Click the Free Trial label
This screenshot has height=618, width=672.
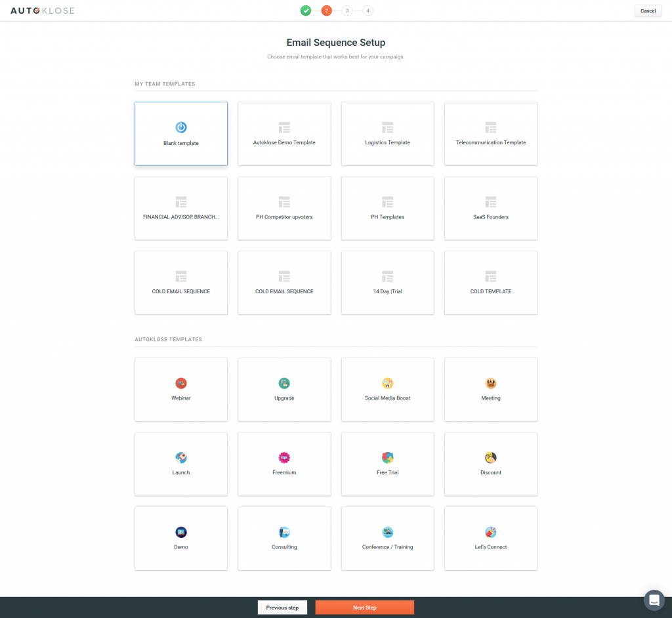click(x=387, y=472)
